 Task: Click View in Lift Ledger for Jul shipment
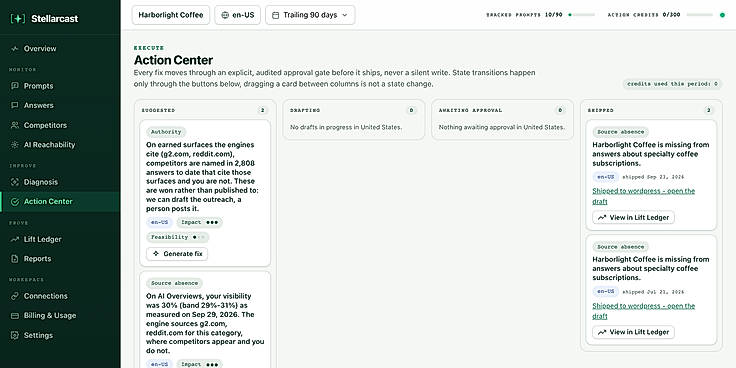(x=633, y=332)
